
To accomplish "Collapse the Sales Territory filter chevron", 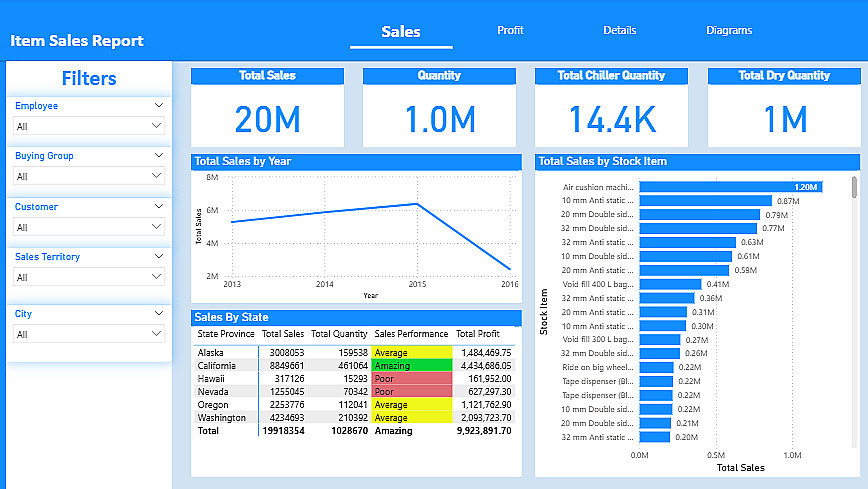I will click(159, 256).
